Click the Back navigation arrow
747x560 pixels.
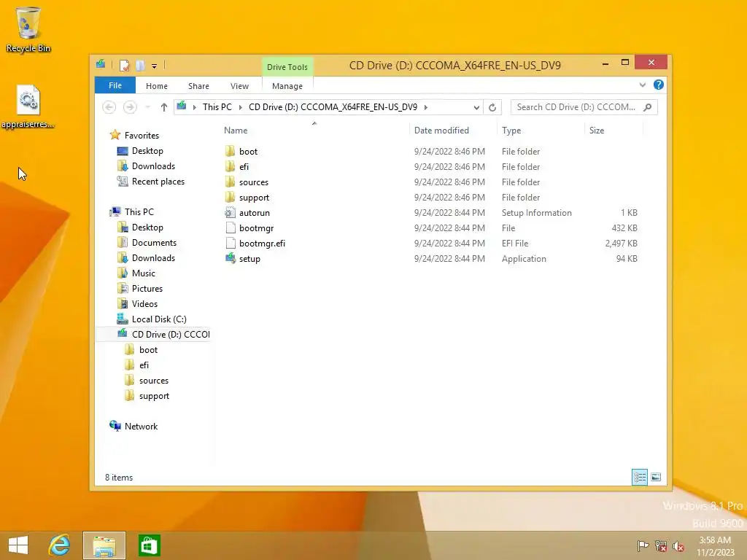pyautogui.click(x=109, y=107)
